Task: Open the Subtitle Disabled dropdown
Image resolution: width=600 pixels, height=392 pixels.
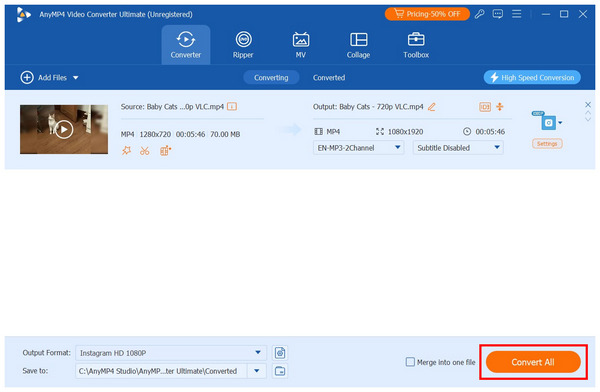Action: [x=458, y=148]
